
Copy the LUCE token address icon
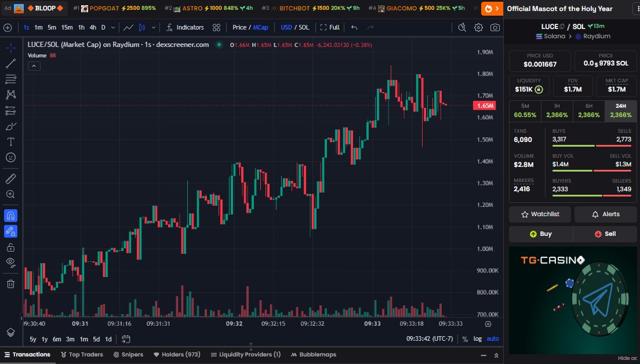[562, 27]
